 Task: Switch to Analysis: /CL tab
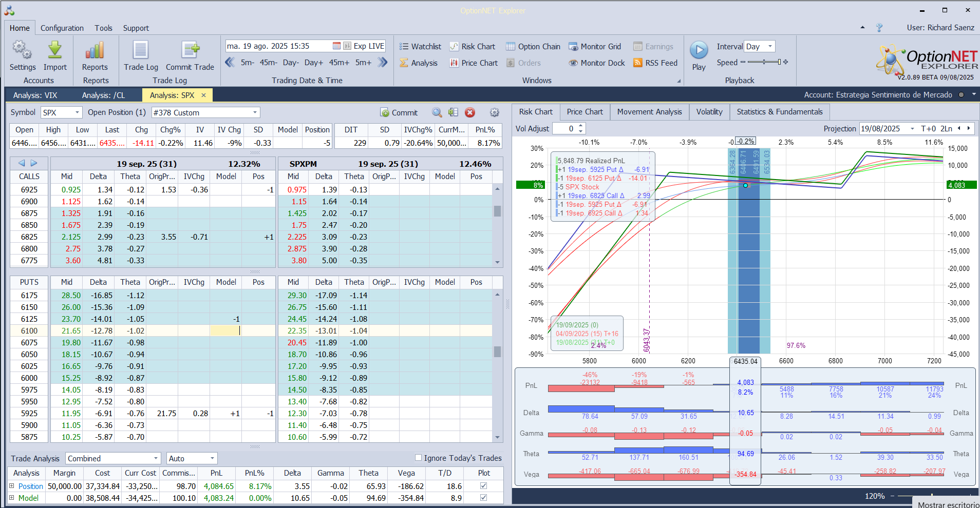pos(103,95)
